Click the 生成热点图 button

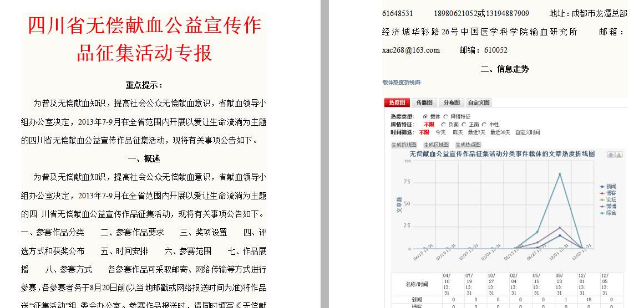pos(468,145)
